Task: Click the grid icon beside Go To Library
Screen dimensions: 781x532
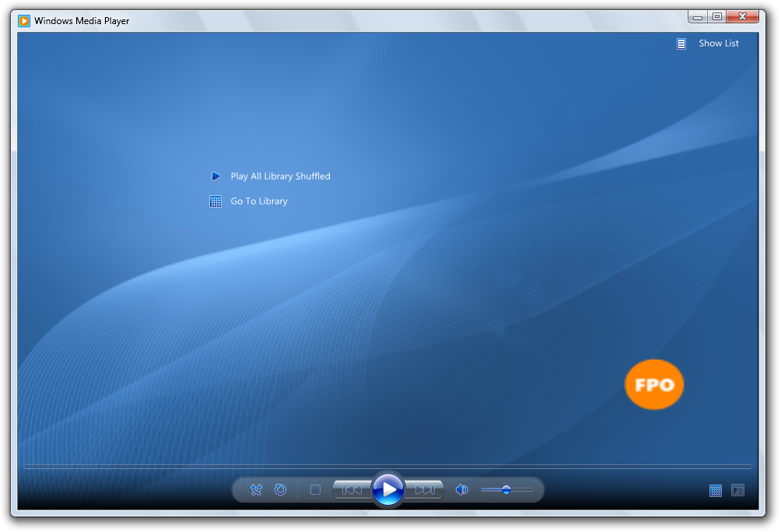Action: pyautogui.click(x=215, y=201)
